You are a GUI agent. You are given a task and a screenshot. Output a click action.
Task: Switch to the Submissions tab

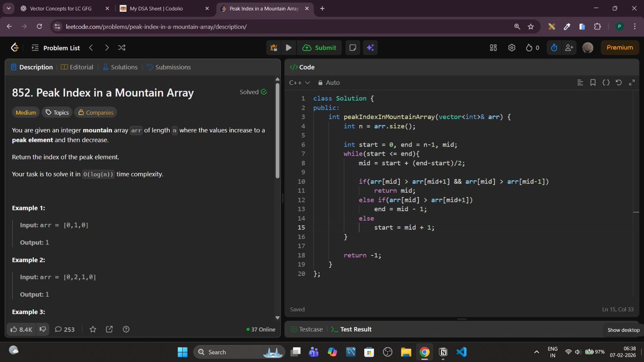click(x=169, y=67)
